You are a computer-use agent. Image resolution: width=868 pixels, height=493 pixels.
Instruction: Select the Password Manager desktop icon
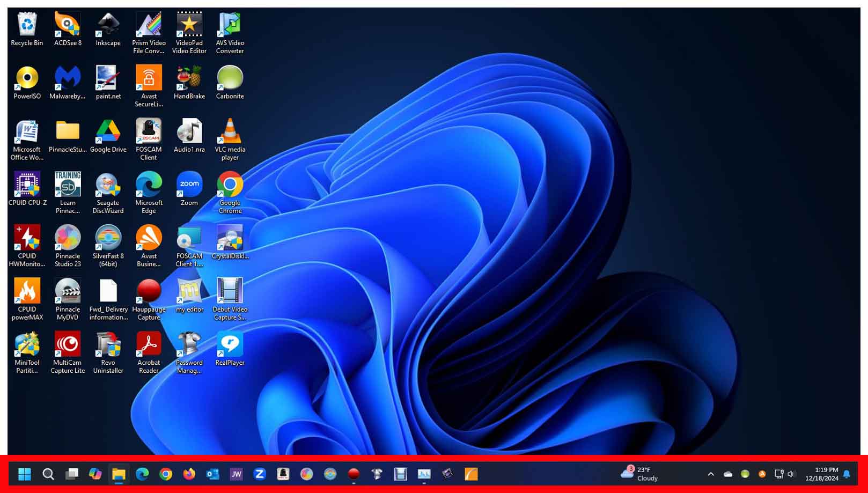[x=189, y=352]
